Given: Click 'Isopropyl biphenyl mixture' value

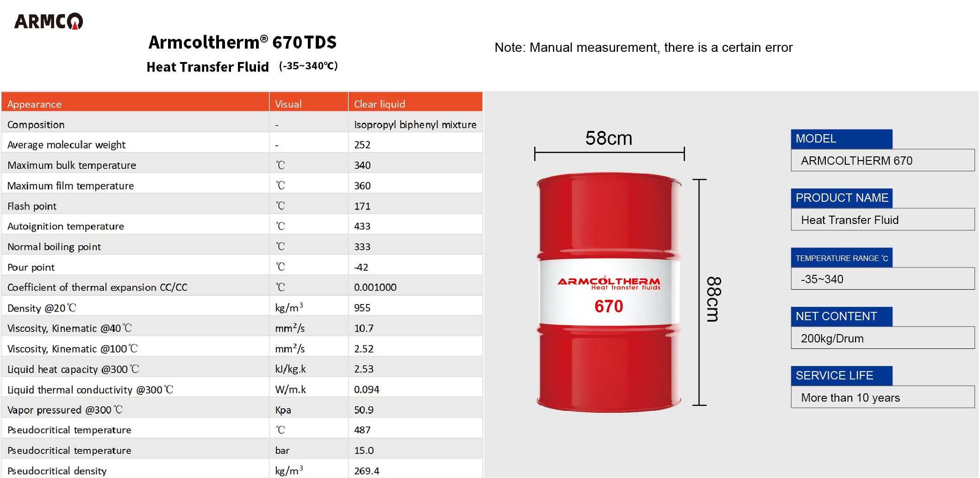Looking at the screenshot, I should click(415, 124).
